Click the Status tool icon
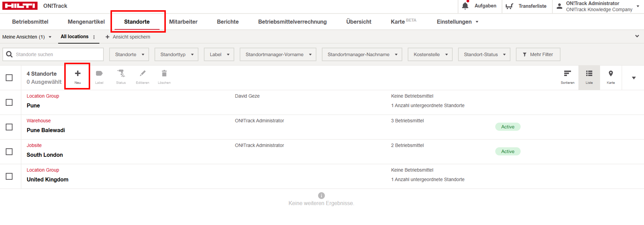 point(121,73)
